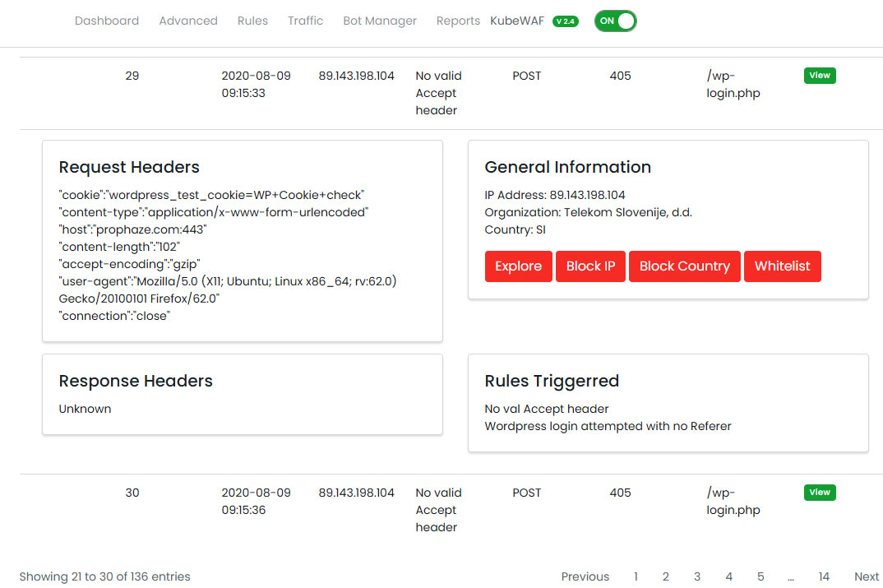Viewport: 883px width, 588px height.
Task: Click the red Explore button
Action: pos(518,266)
